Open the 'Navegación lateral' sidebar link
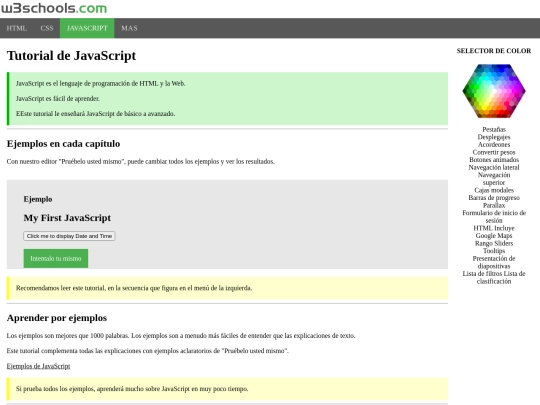 pyautogui.click(x=494, y=167)
